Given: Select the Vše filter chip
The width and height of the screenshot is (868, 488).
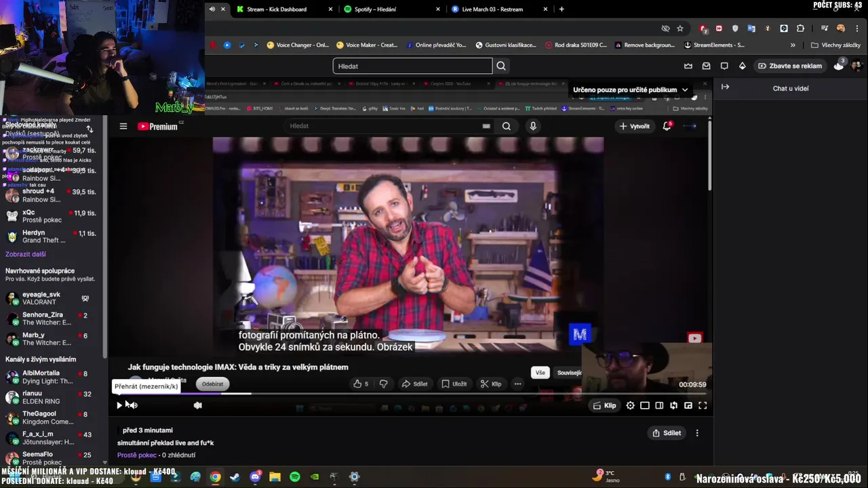Looking at the screenshot, I should click(x=540, y=373).
